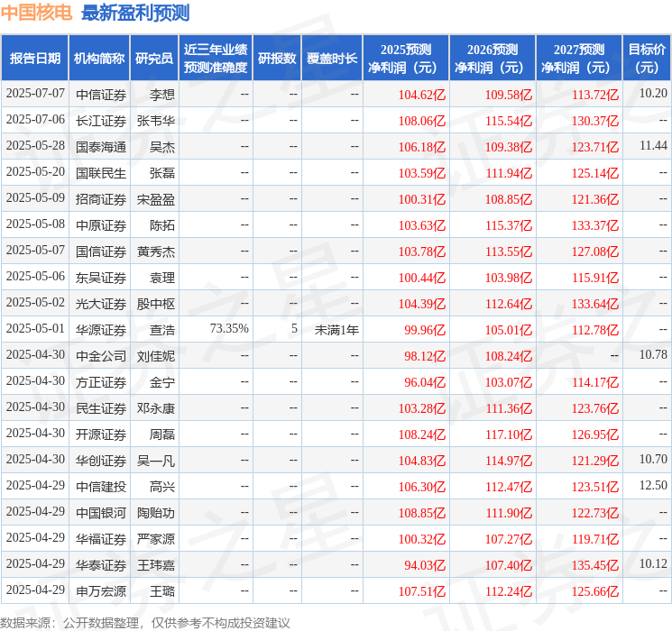Click the 2026预测净利润 column header
Screen dimensions: 672x631
coord(492,59)
